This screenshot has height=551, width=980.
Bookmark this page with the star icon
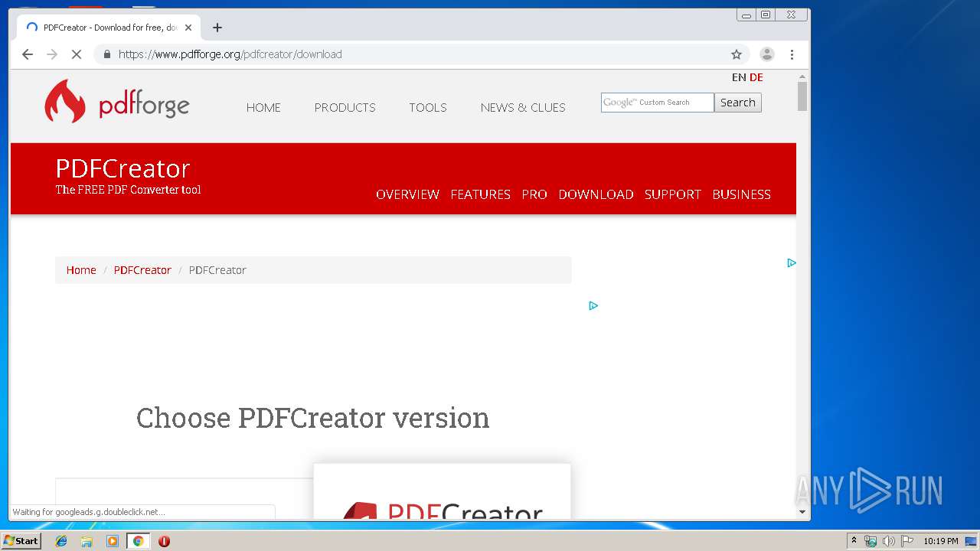737,54
